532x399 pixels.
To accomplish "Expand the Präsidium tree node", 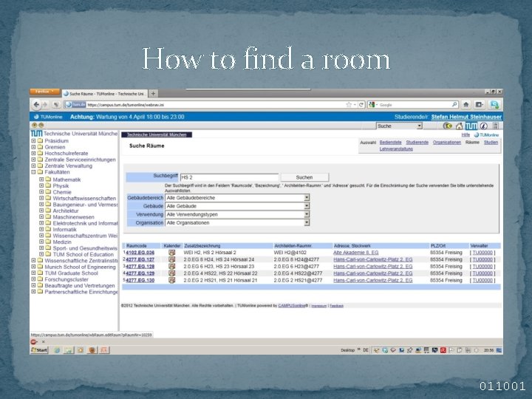I will coord(33,141).
